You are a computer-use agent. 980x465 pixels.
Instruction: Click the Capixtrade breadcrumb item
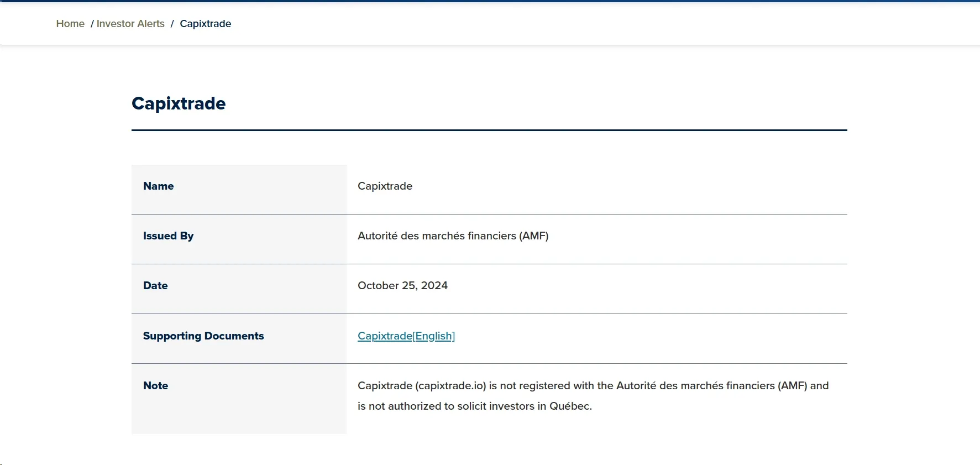[206, 24]
